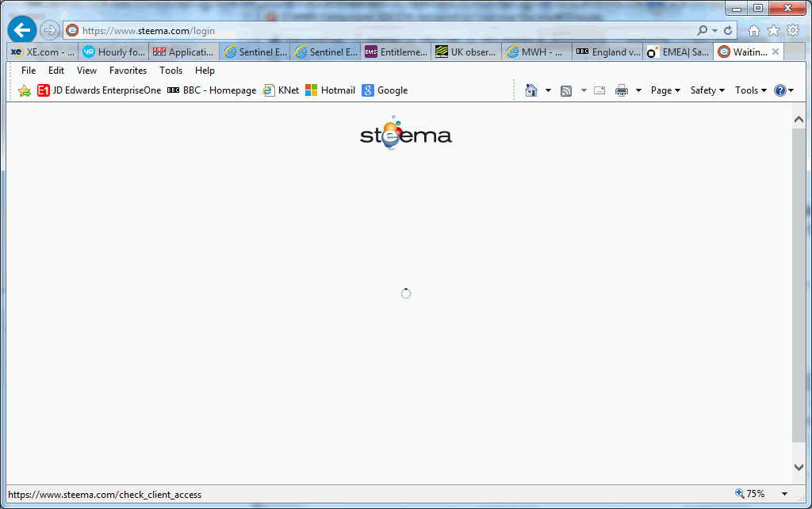Viewport: 812px width, 509px height.
Task: Go back with the blue Back arrow
Action: coord(21,31)
